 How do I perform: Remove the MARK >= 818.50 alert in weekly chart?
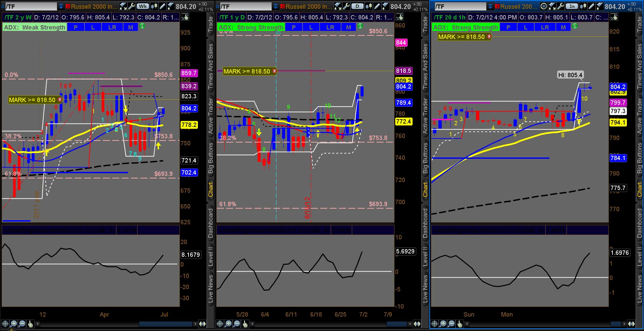pos(60,100)
